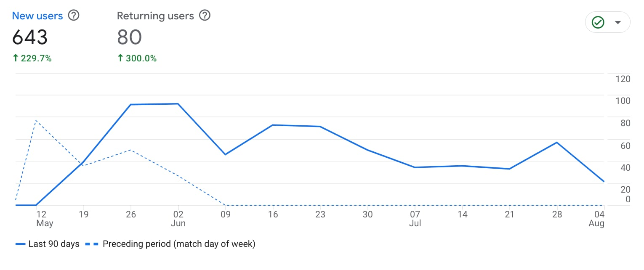The width and height of the screenshot is (644, 270).
Task: Click the 229.7% increase indicator
Action: point(32,58)
